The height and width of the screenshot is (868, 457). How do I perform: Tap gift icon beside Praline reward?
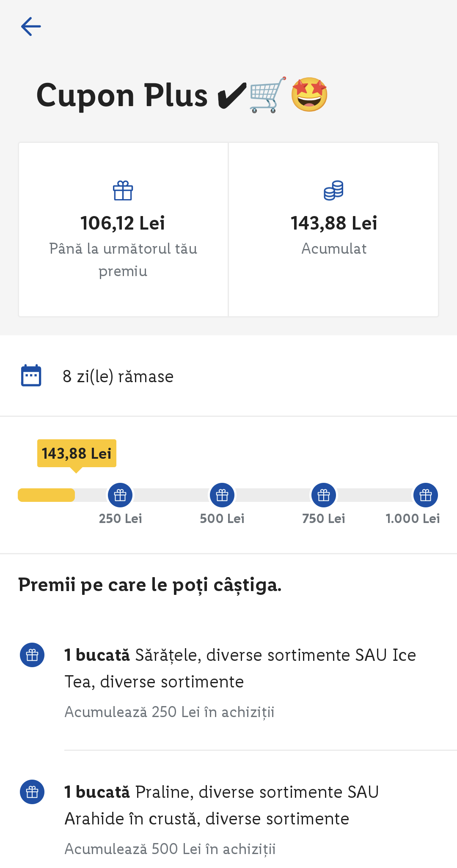point(32,792)
